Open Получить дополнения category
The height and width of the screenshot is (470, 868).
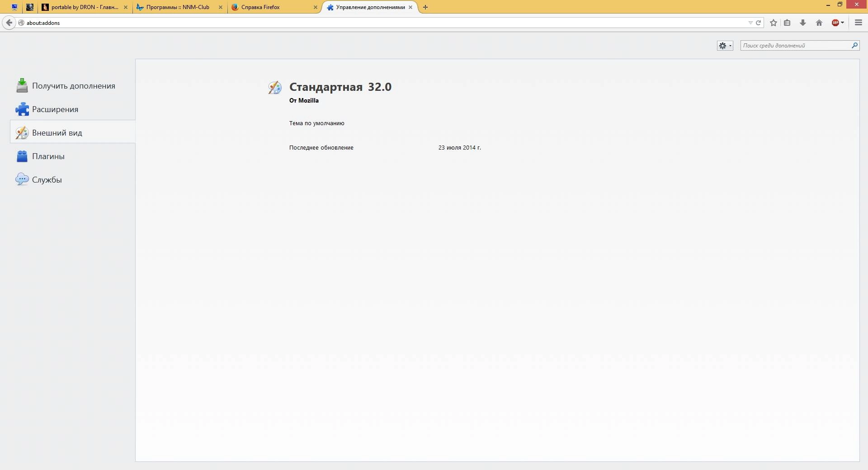click(x=72, y=86)
